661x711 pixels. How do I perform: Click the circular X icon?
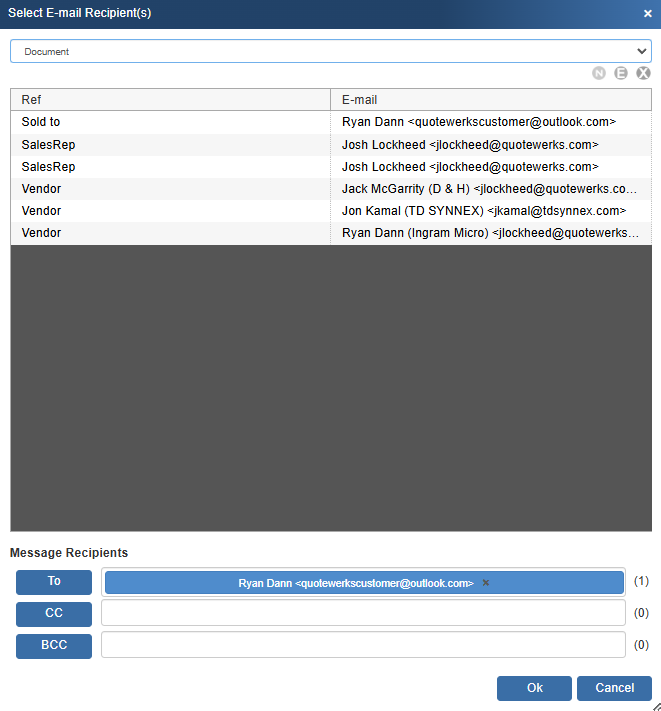click(643, 73)
